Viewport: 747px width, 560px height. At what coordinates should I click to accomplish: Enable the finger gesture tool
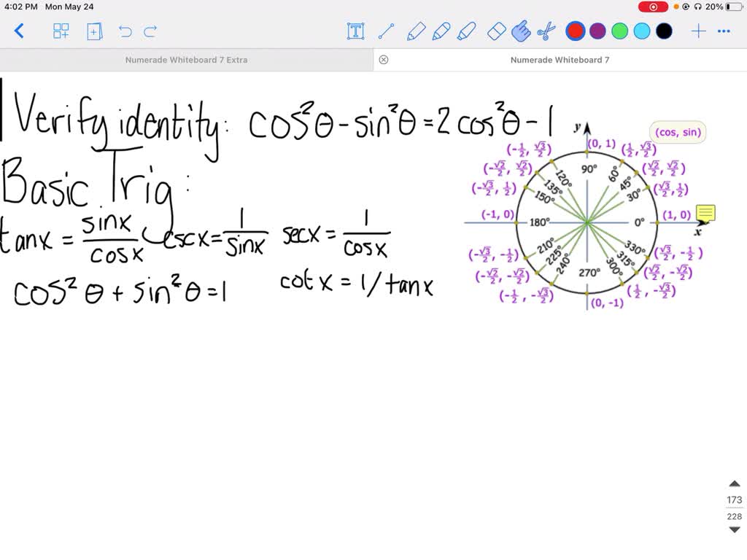(523, 31)
